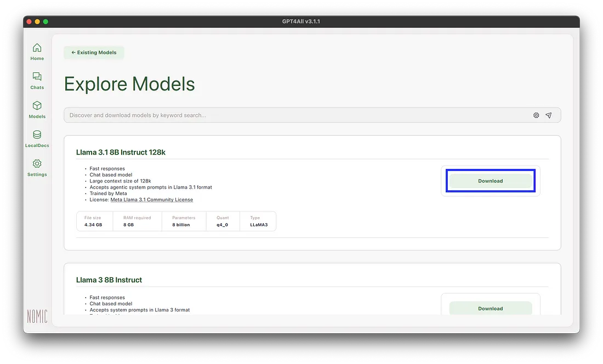
Task: Click the Llama 3.1 8B Instruct 128k title
Action: pos(121,152)
